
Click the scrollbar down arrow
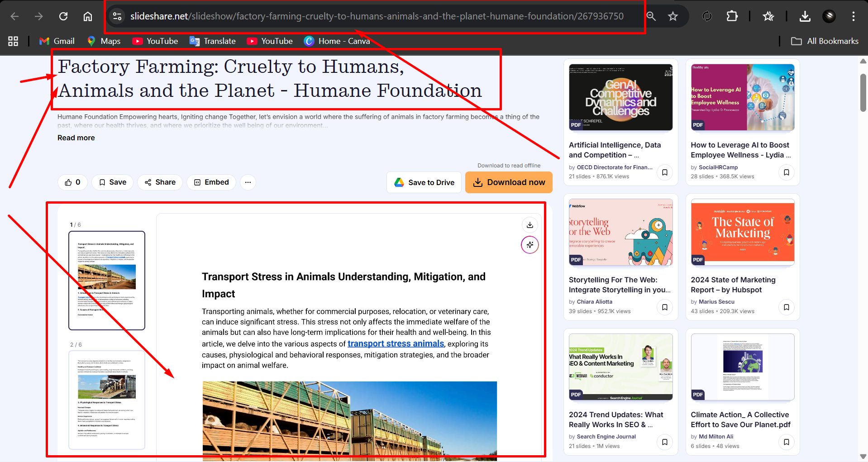click(x=863, y=457)
